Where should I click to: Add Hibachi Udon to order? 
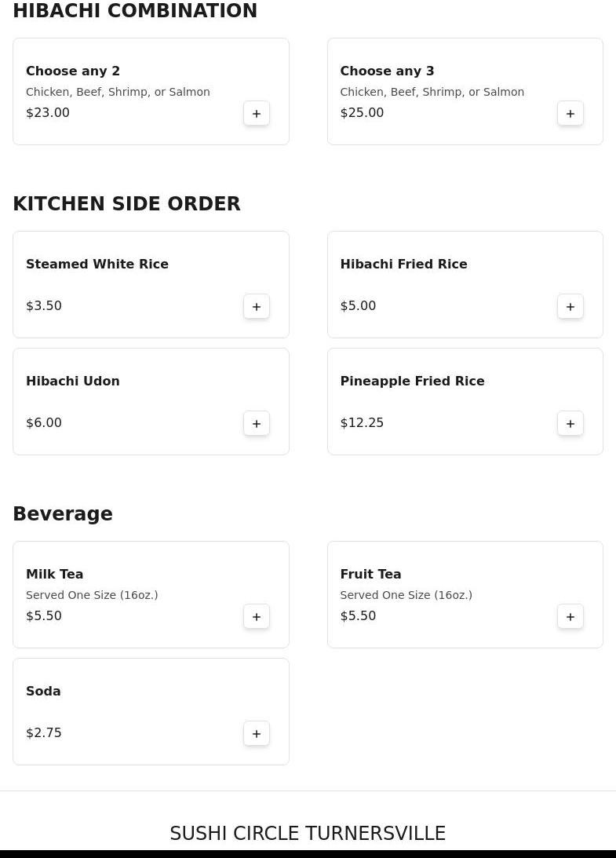coord(257,423)
